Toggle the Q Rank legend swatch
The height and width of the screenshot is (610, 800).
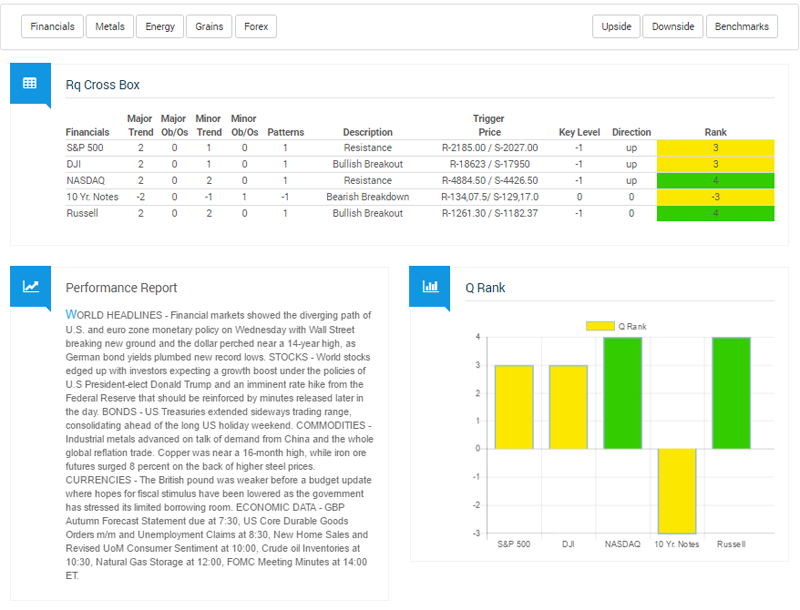[x=600, y=326]
